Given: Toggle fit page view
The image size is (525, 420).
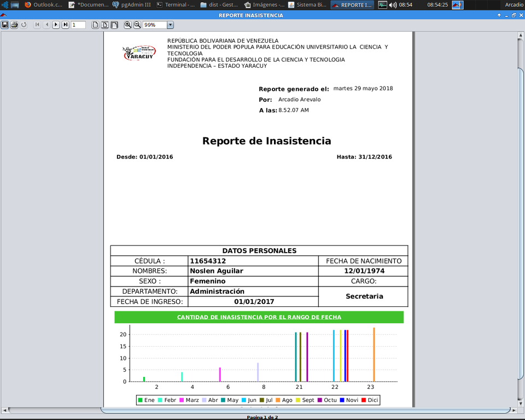Looking at the screenshot, I should [x=105, y=25].
